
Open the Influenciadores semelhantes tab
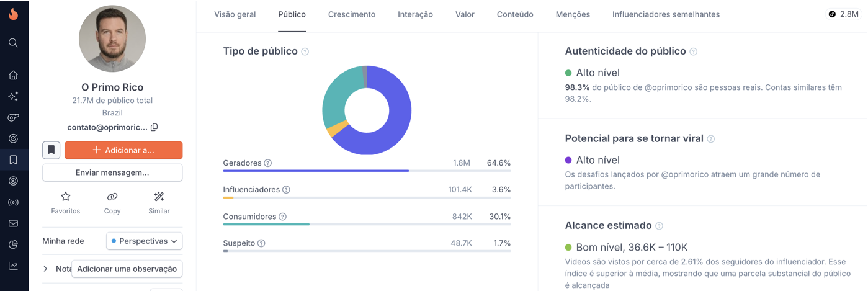(666, 14)
